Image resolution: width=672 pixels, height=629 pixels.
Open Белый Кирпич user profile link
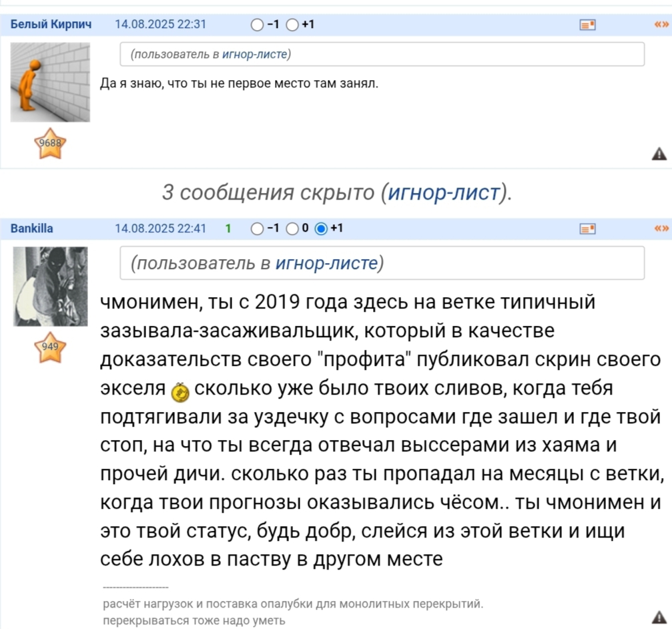click(x=51, y=24)
